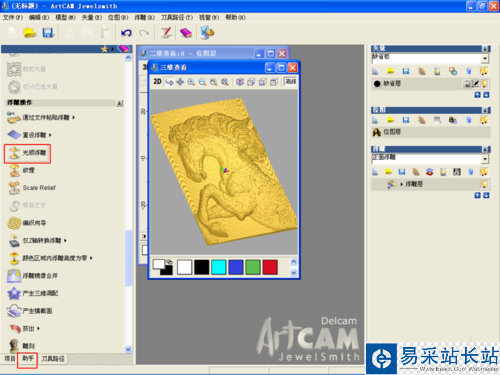500x375 pixels.
Task: Select the 光顺浮雕 smooth relief tool
Action: [x=27, y=153]
